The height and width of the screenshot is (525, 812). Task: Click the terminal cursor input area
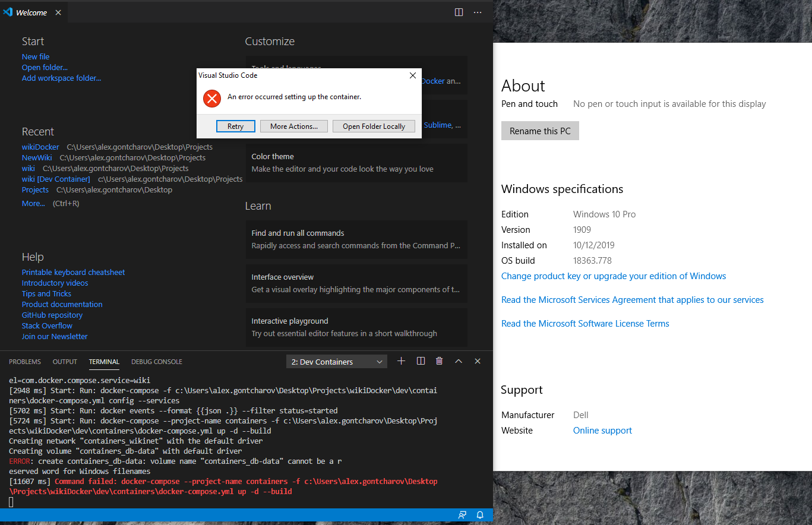click(11, 502)
